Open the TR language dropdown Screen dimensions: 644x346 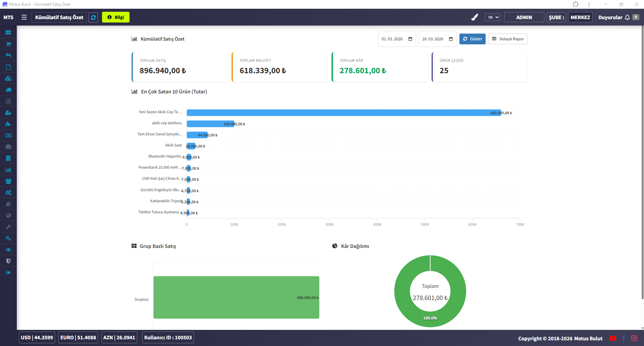pos(492,17)
